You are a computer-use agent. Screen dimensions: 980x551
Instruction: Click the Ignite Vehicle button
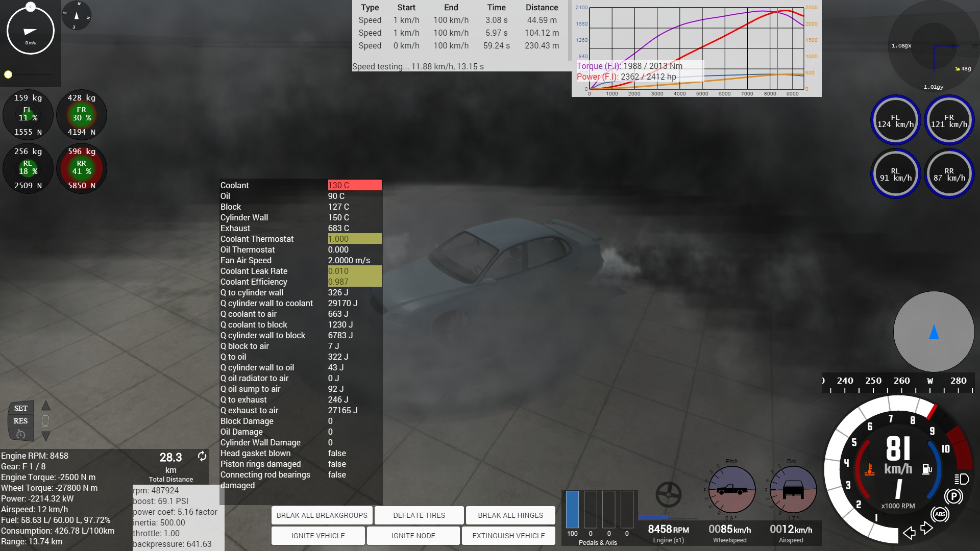318,536
